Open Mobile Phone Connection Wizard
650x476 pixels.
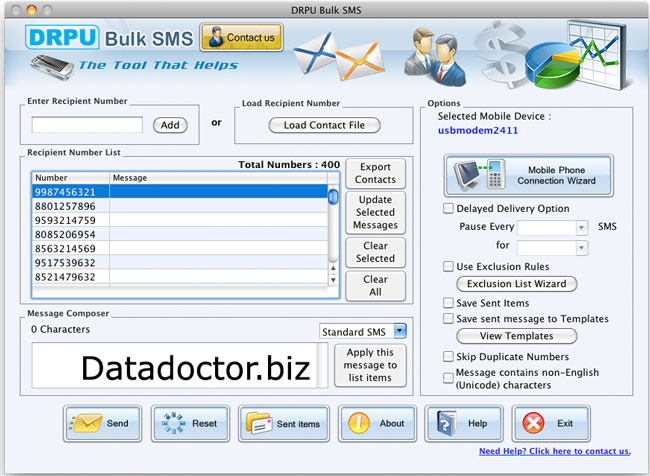tap(529, 175)
